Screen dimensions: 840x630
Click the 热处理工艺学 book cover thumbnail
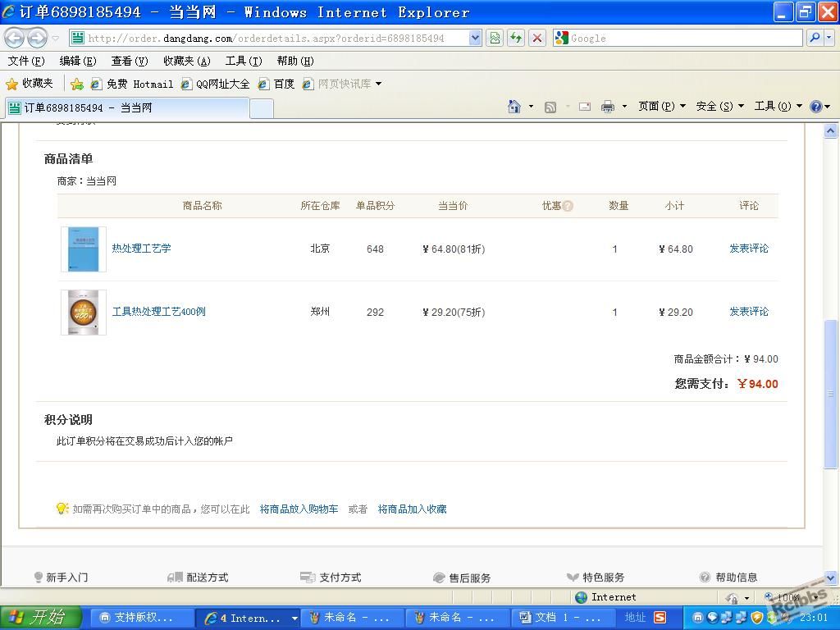point(84,249)
